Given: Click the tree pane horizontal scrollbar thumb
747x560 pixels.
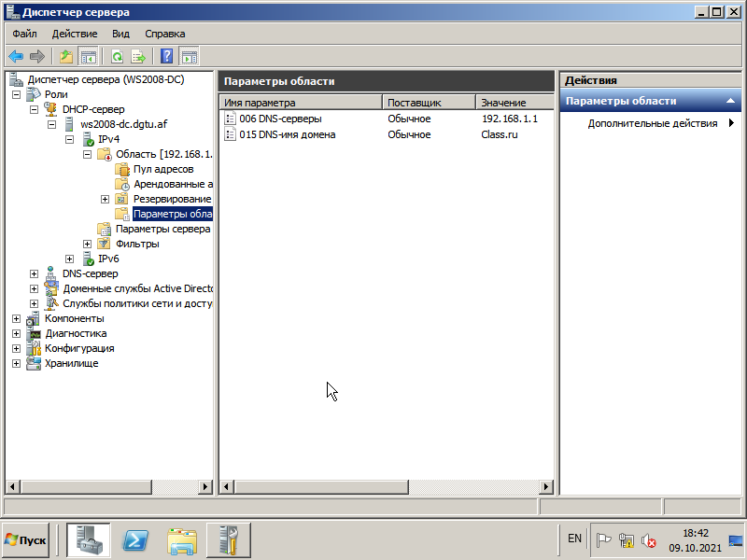Looking at the screenshot, I should (x=86, y=486).
